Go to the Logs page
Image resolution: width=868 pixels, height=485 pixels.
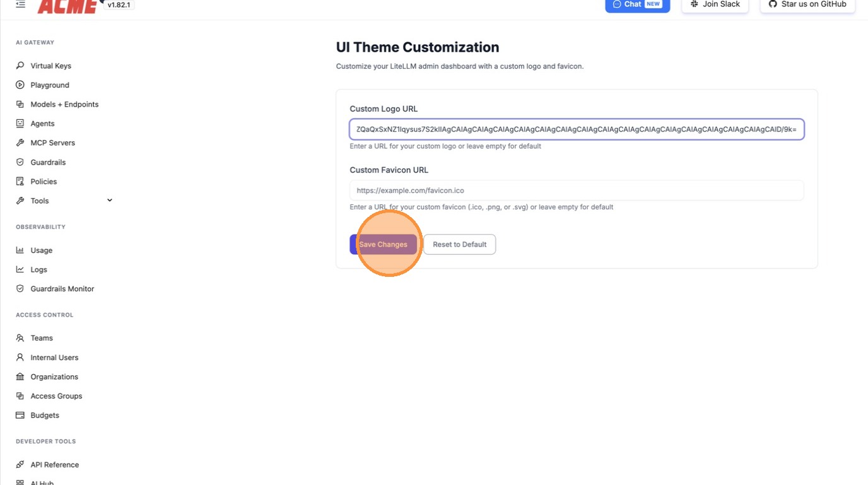pos(38,270)
